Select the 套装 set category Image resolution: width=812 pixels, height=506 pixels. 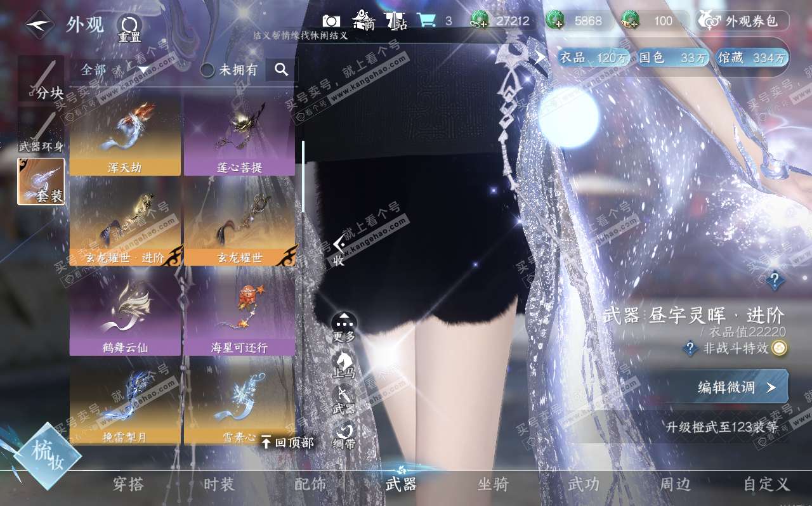41,181
